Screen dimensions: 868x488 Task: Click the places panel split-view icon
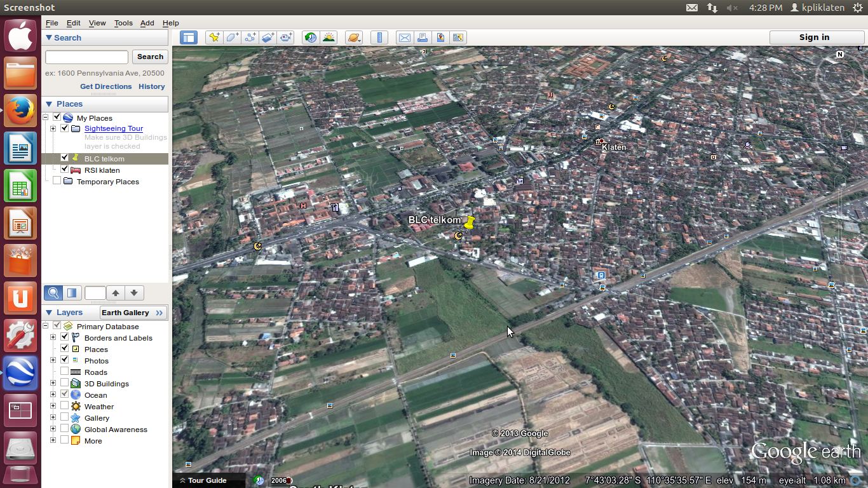point(71,293)
